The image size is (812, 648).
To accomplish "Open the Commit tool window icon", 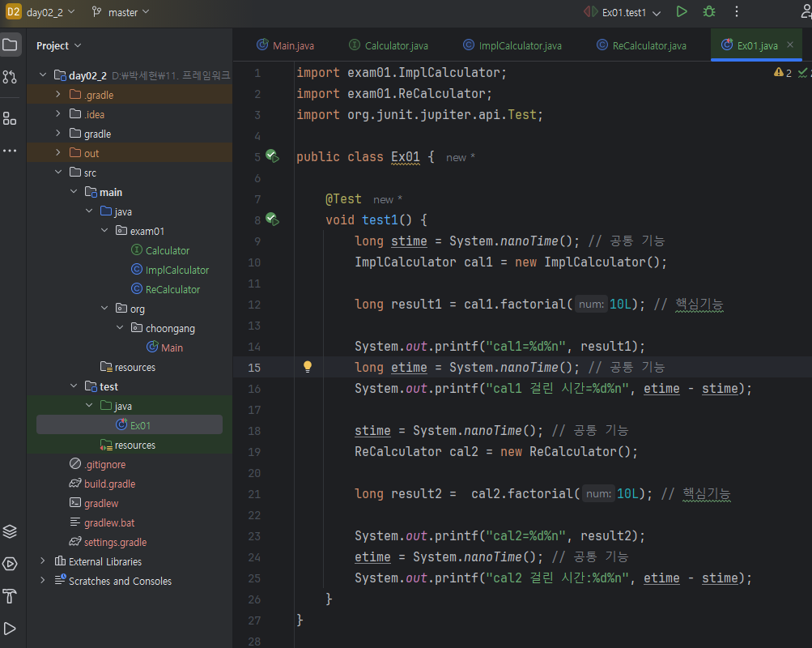I will (x=10, y=77).
